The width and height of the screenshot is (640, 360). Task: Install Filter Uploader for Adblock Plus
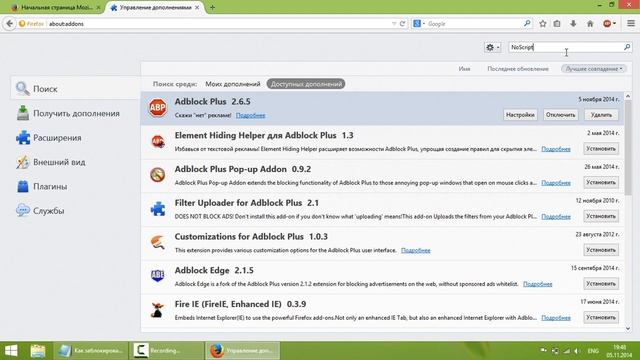click(601, 216)
